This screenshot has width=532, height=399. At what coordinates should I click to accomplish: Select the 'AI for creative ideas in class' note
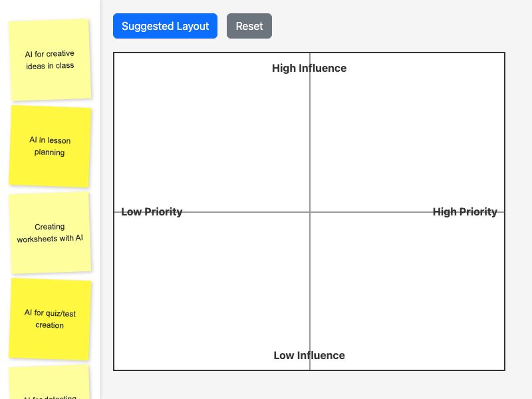[x=49, y=59]
